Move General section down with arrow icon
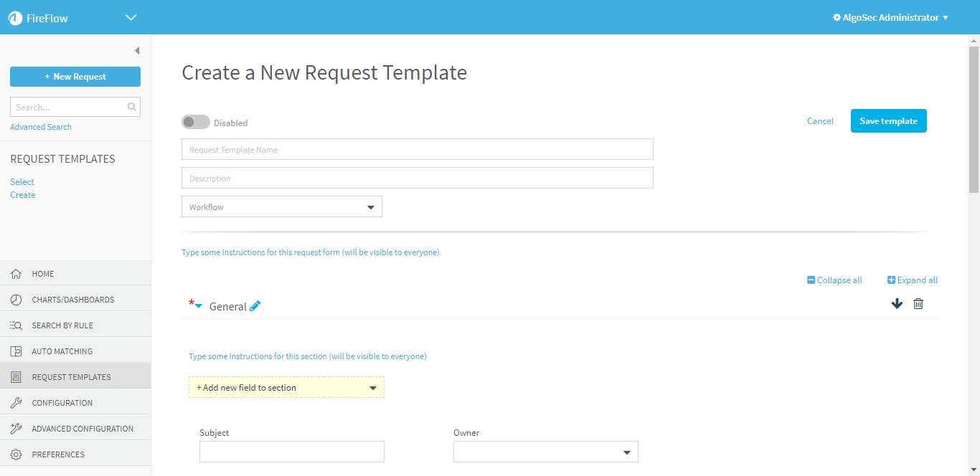The image size is (980, 476). [x=897, y=304]
